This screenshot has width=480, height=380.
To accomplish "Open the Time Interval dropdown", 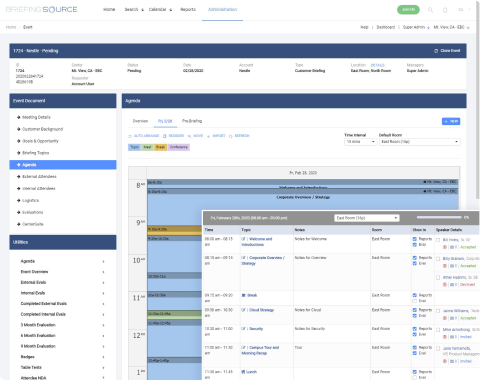I will coord(361,142).
